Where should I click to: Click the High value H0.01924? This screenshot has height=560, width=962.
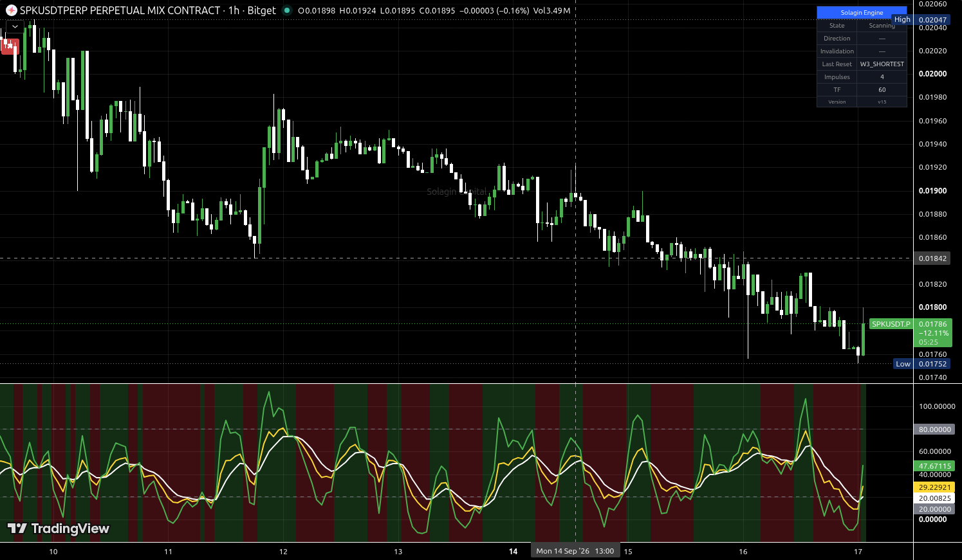click(x=358, y=11)
